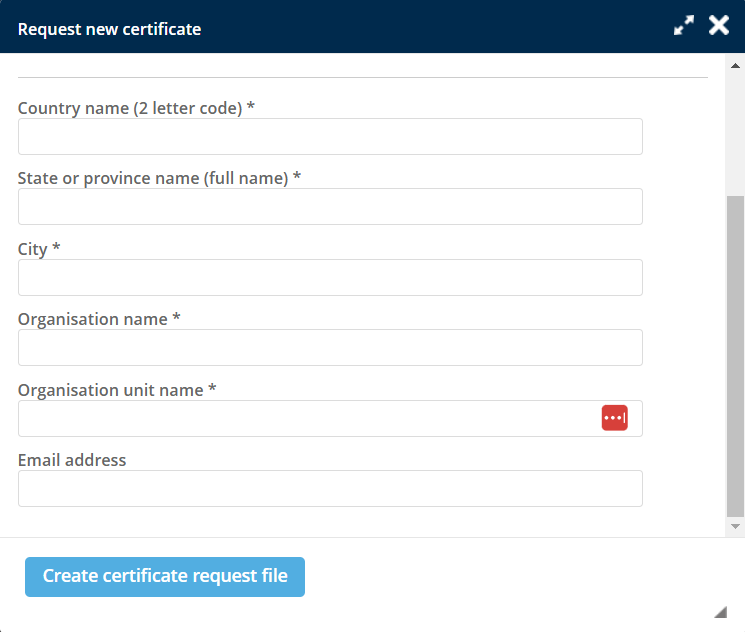Close the Request new certificate dialog
This screenshot has width=745, height=632.
tap(719, 26)
